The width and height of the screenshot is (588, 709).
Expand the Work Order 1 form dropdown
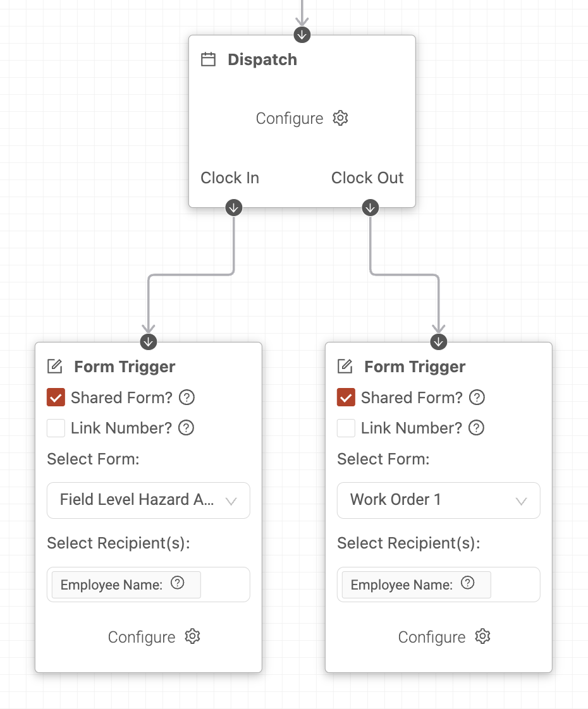(439, 500)
